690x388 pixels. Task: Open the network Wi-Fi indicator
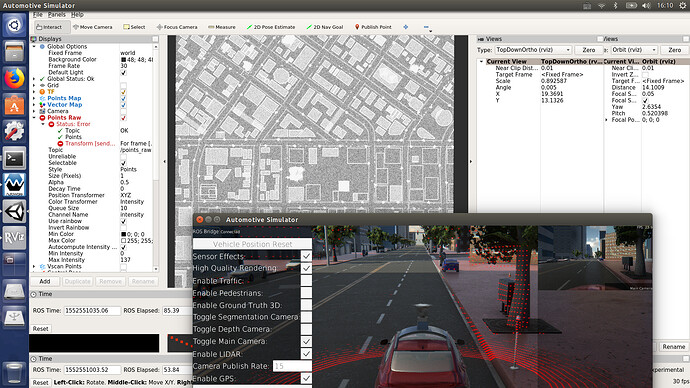(x=601, y=6)
